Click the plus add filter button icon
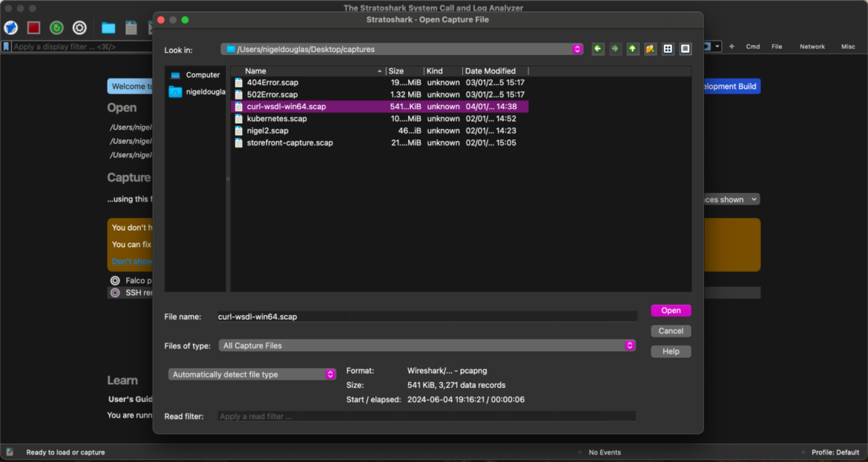The width and height of the screenshot is (868, 462). point(731,47)
